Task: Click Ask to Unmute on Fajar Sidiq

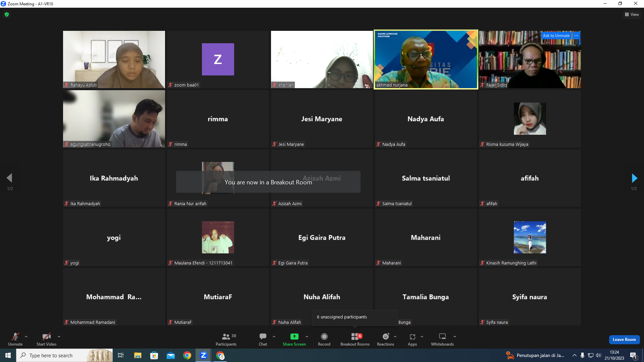Action: click(x=556, y=36)
